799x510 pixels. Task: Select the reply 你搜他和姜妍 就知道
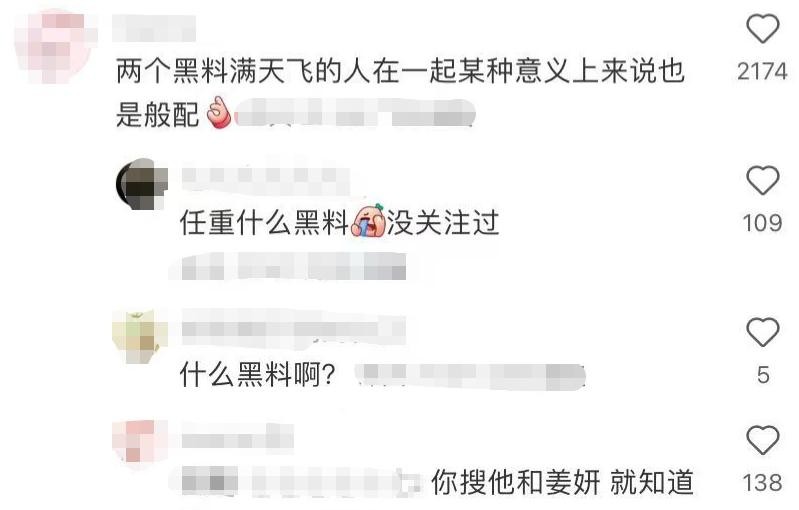tap(562, 482)
